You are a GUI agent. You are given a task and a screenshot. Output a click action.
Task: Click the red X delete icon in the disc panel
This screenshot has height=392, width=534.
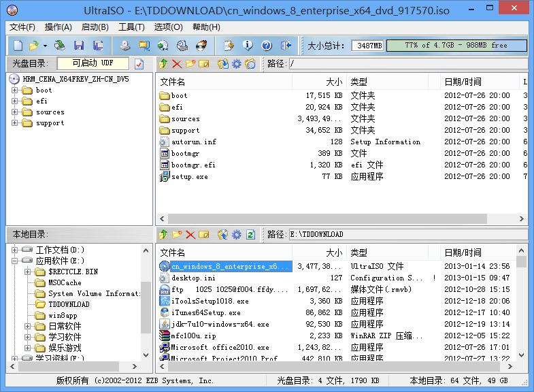point(177,64)
